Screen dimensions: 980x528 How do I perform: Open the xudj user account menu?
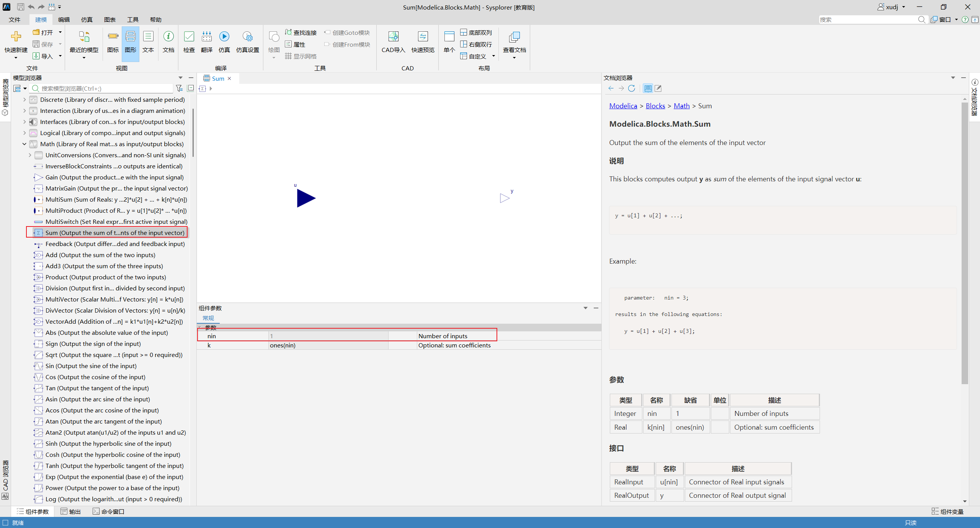point(891,7)
